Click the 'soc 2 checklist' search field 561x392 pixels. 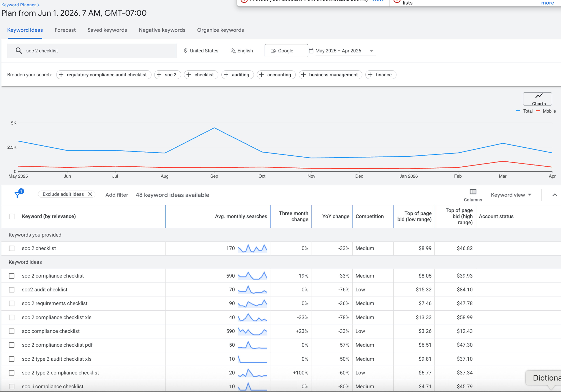click(x=92, y=51)
